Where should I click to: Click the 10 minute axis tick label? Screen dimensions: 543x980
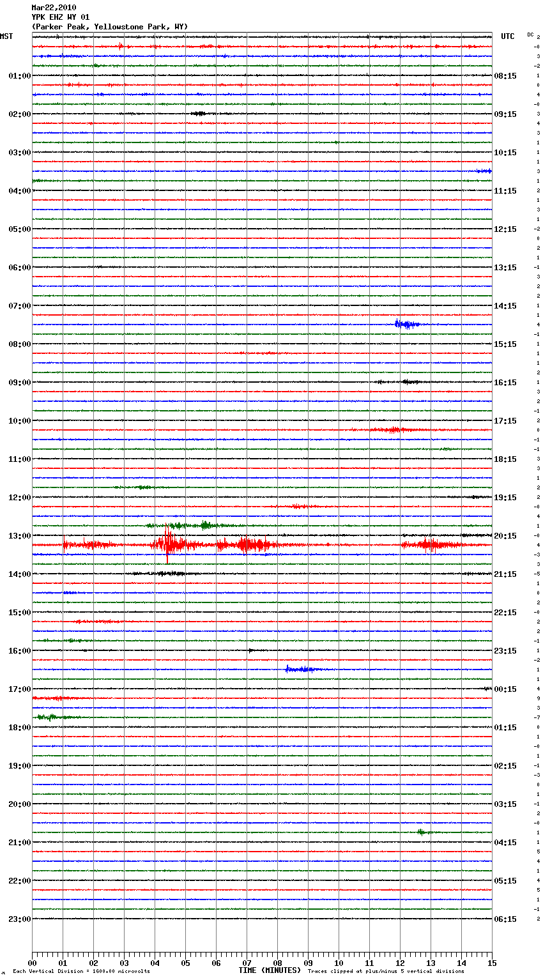point(339,963)
